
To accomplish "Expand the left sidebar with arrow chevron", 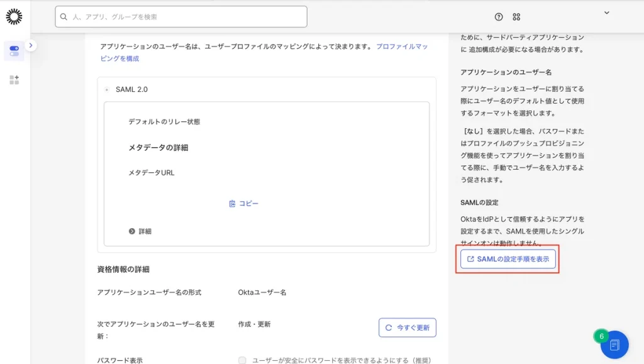I will (31, 45).
